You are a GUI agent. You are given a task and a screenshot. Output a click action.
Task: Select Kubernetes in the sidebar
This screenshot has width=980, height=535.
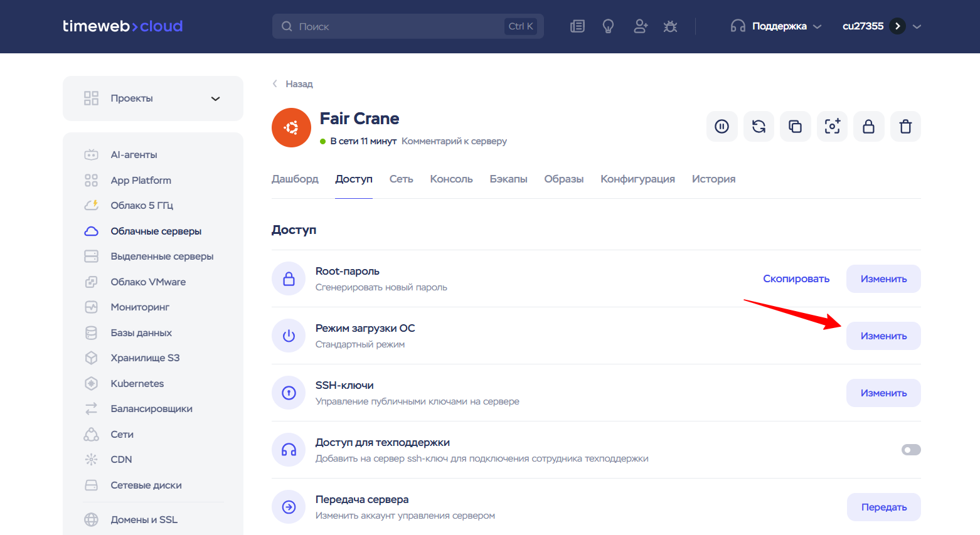(137, 383)
